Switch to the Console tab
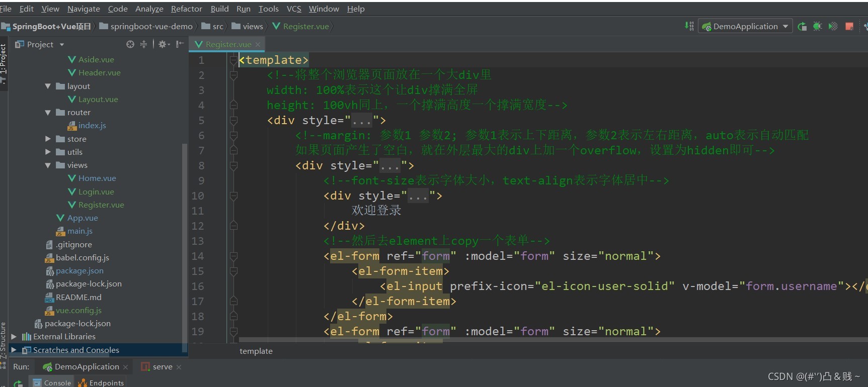This screenshot has height=387, width=868. pyautogui.click(x=52, y=382)
